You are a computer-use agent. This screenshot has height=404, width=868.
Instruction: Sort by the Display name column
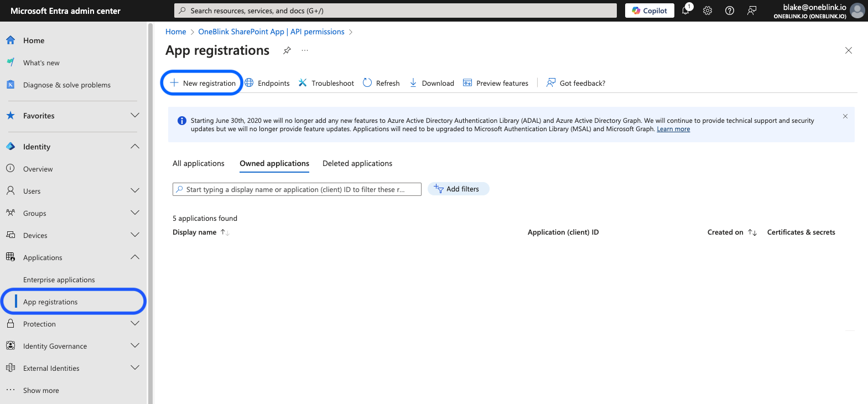pos(201,232)
